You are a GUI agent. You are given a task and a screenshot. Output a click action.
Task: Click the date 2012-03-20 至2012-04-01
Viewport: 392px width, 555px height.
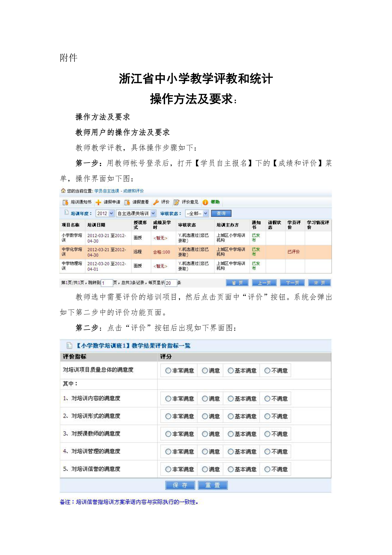point(107,266)
